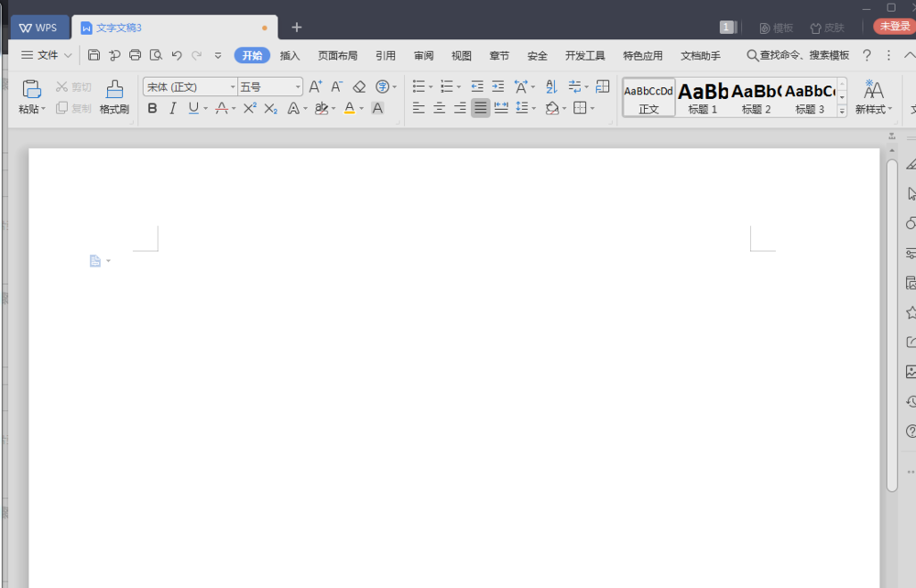
Task: Open the 引用 tab
Action: click(x=386, y=56)
